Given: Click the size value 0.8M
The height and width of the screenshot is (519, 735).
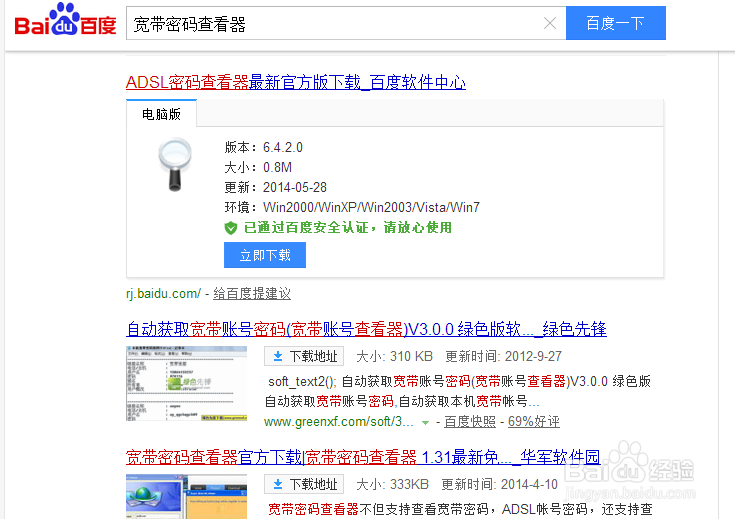Looking at the screenshot, I should click(278, 167).
